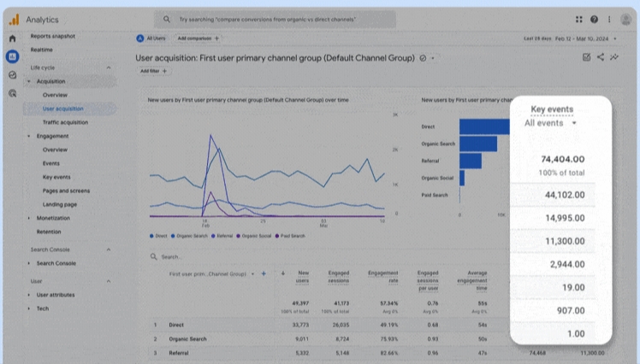Open the Insights sparkline icon
This screenshot has width=640, height=364.
[x=614, y=57]
